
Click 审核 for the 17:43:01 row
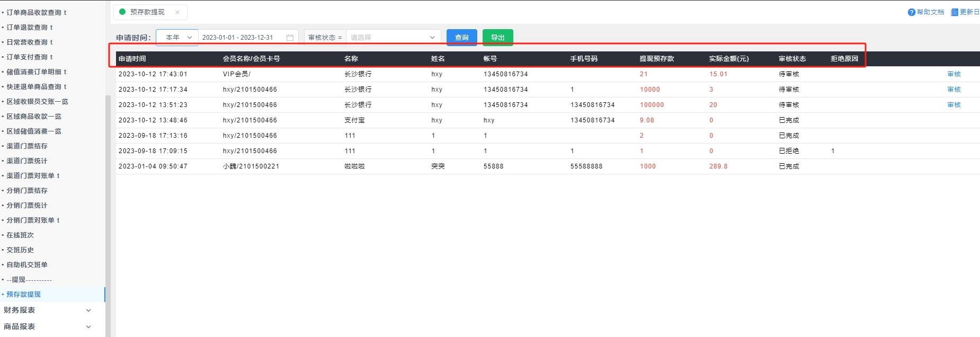click(954, 74)
